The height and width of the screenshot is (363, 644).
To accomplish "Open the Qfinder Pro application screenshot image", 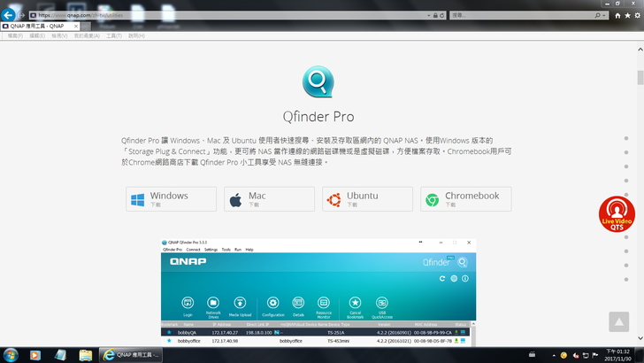I will point(318,292).
